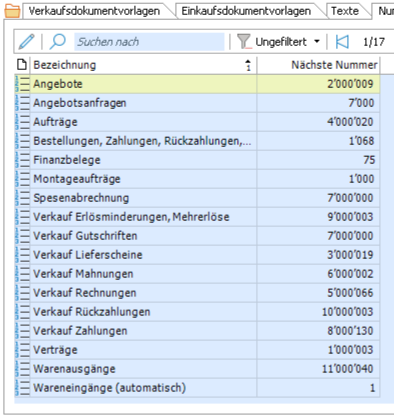The image size is (394, 417).
Task: Click next number 5'000'066 cell
Action: (318, 293)
